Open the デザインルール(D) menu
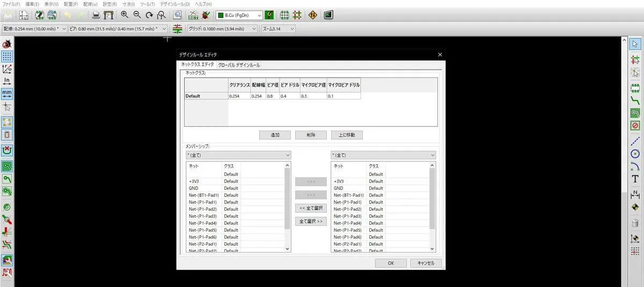The image size is (644, 287). 175,4
